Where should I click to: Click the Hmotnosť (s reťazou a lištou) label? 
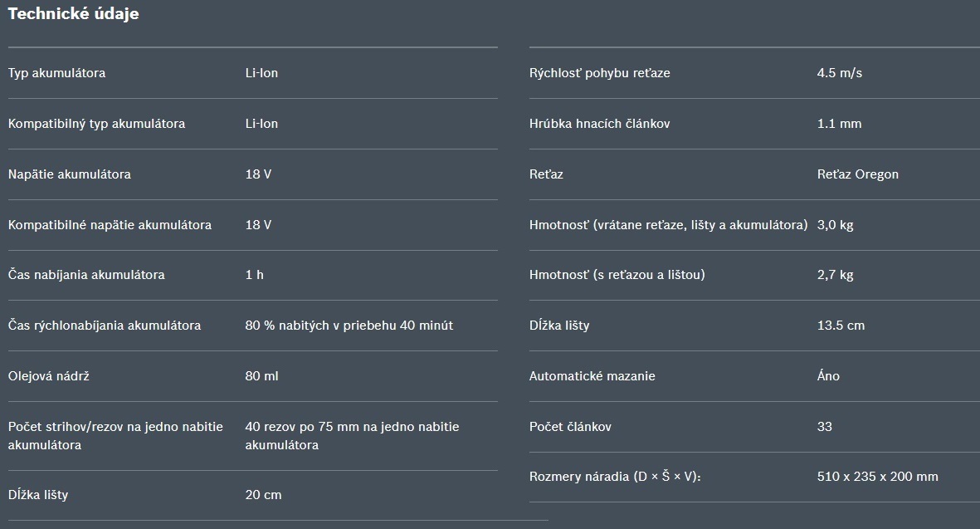(x=617, y=275)
